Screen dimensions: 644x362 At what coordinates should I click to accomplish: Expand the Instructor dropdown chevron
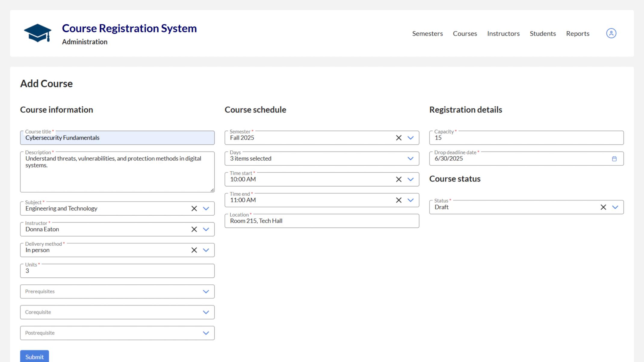(x=206, y=229)
